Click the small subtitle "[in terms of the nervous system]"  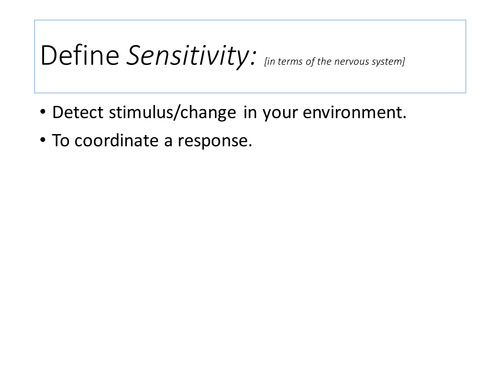[x=334, y=62]
